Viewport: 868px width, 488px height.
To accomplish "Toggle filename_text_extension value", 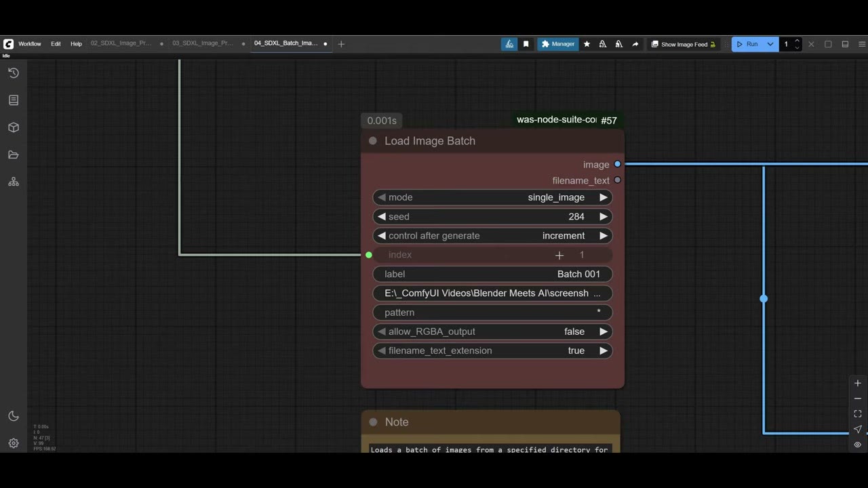I will pos(493,350).
